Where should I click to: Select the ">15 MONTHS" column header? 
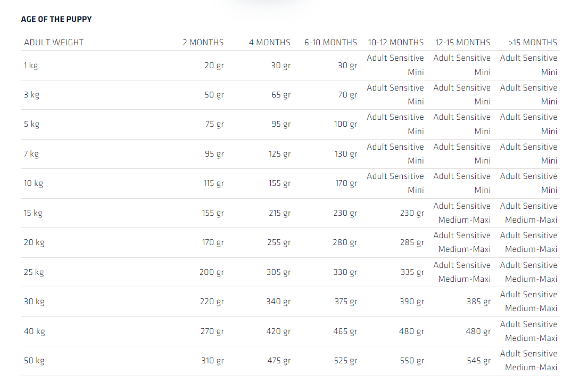point(533,43)
